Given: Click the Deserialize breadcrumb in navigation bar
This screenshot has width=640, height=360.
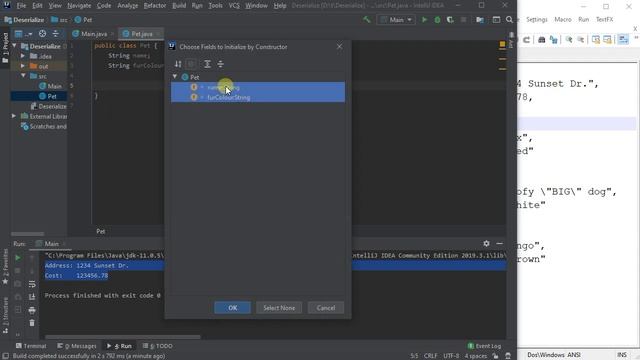Looking at the screenshot, I should point(24,20).
